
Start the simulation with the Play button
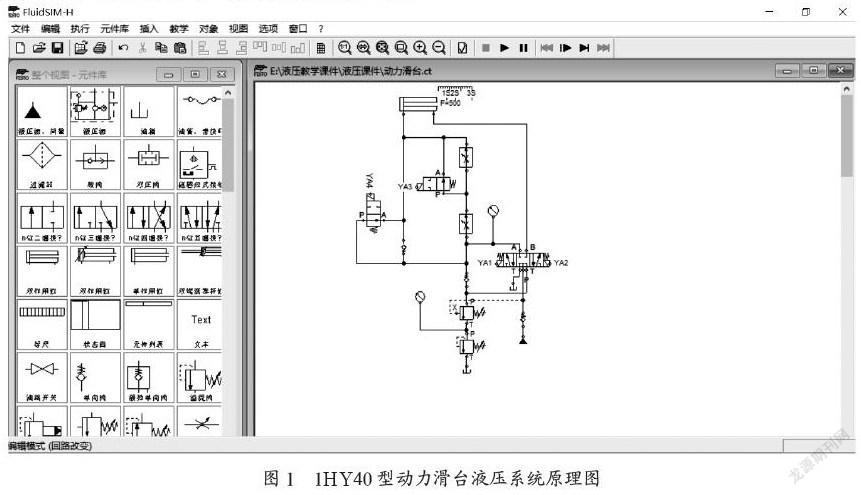point(505,48)
